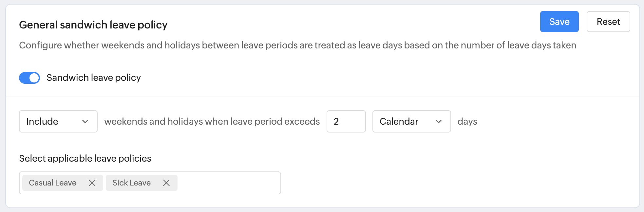
Task: Select the Sick Leave tag label
Action: (131, 183)
